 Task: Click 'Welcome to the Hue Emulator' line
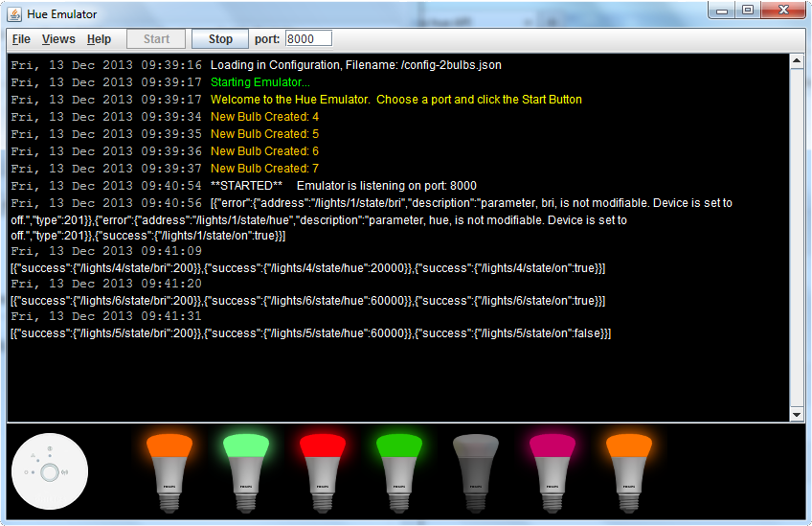click(x=396, y=100)
